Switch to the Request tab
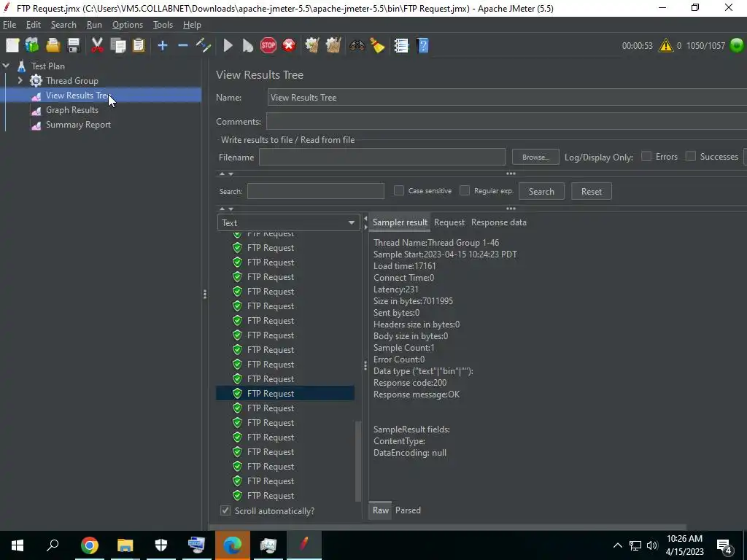 pos(449,222)
